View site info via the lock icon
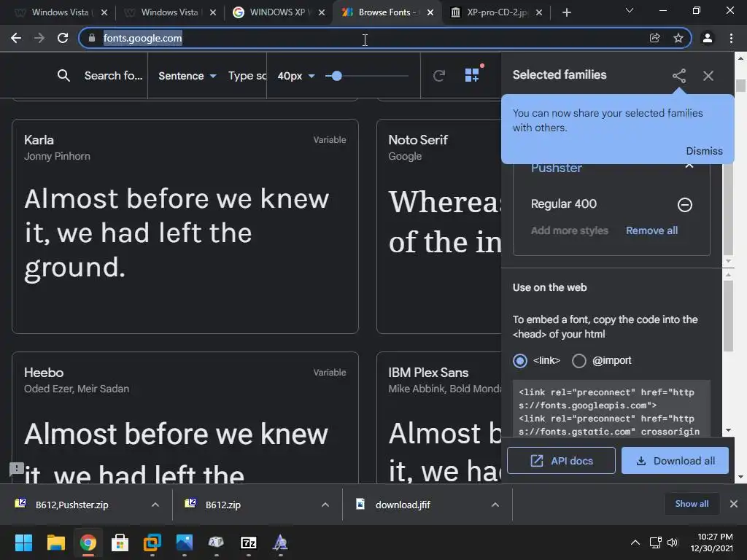 [91, 38]
